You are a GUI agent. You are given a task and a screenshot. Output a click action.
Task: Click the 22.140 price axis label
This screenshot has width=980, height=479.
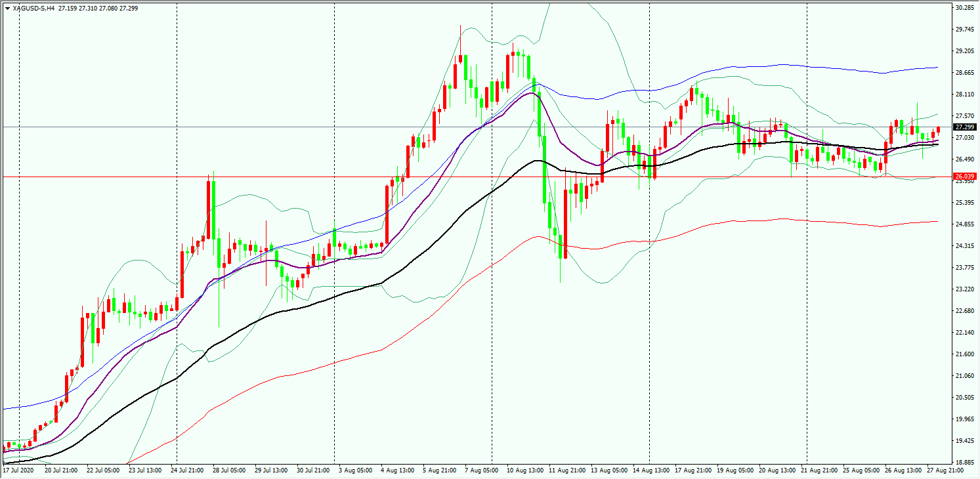964,333
